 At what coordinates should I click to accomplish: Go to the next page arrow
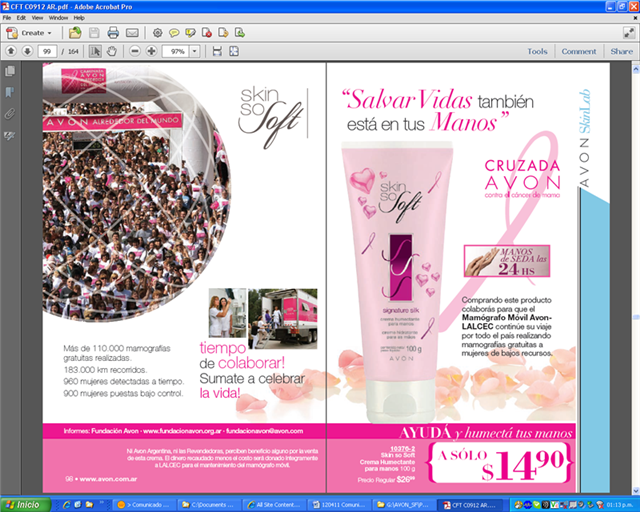pyautogui.click(x=27, y=51)
